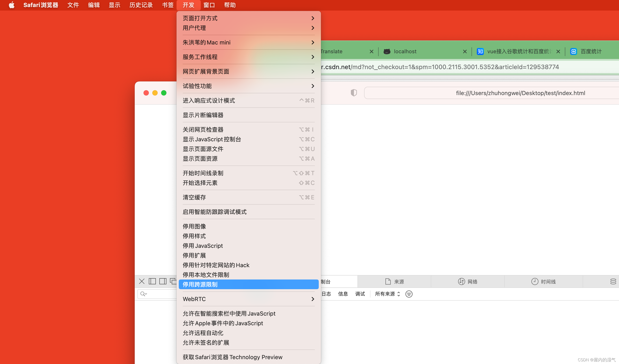
Task: Open the 所有来源 source dropdown
Action: [x=387, y=294]
